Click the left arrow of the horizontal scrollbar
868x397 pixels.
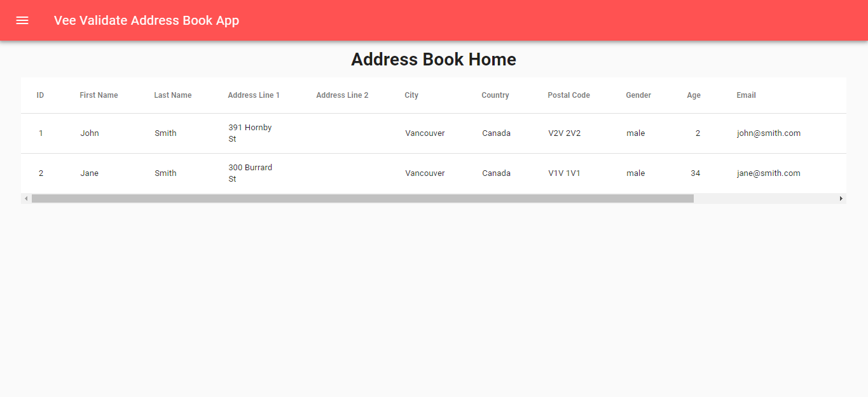click(25, 198)
